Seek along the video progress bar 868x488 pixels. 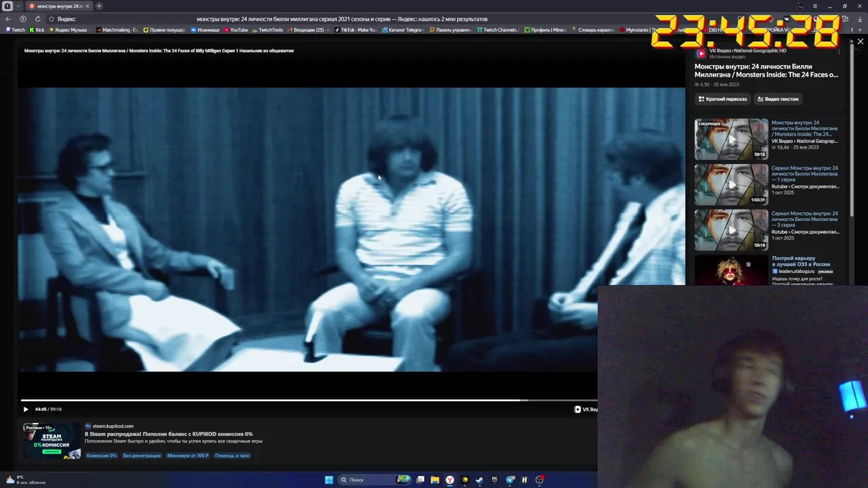coord(309,400)
